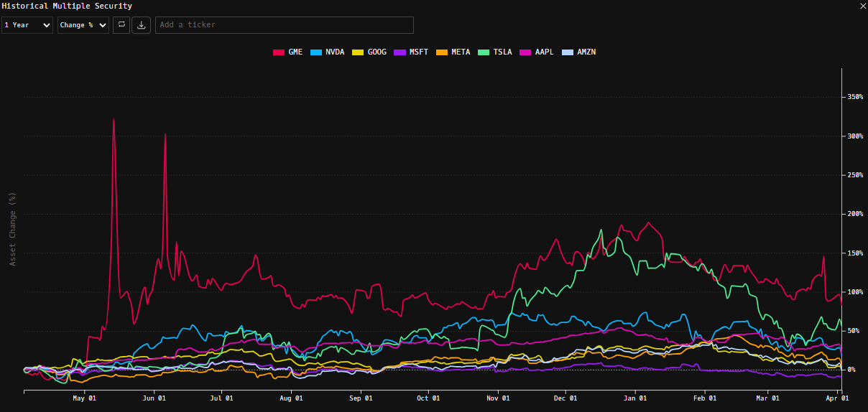Click the Jul 01 date label
Viewport: 868px width, 412px height.
(222, 398)
